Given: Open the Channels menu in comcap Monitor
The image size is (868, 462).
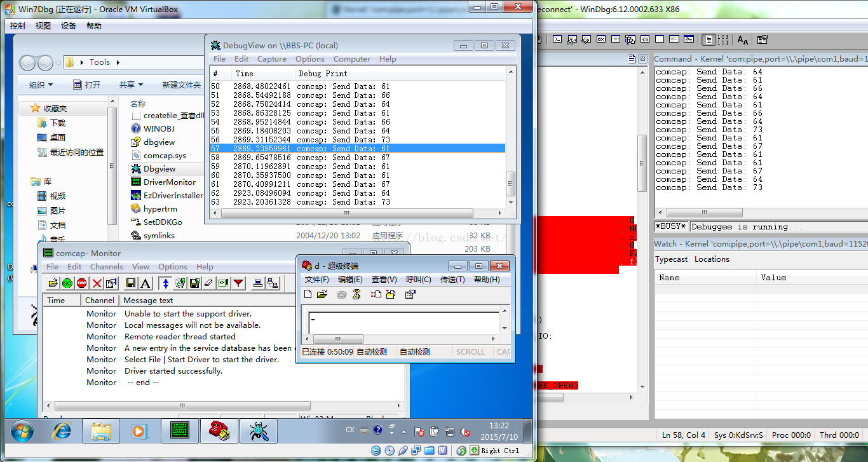Looking at the screenshot, I should pos(107,267).
